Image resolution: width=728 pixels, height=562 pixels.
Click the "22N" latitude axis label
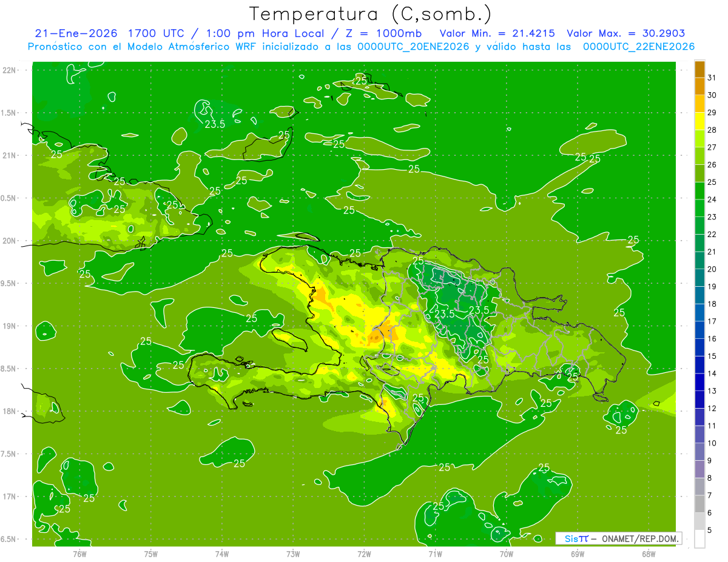(x=10, y=70)
